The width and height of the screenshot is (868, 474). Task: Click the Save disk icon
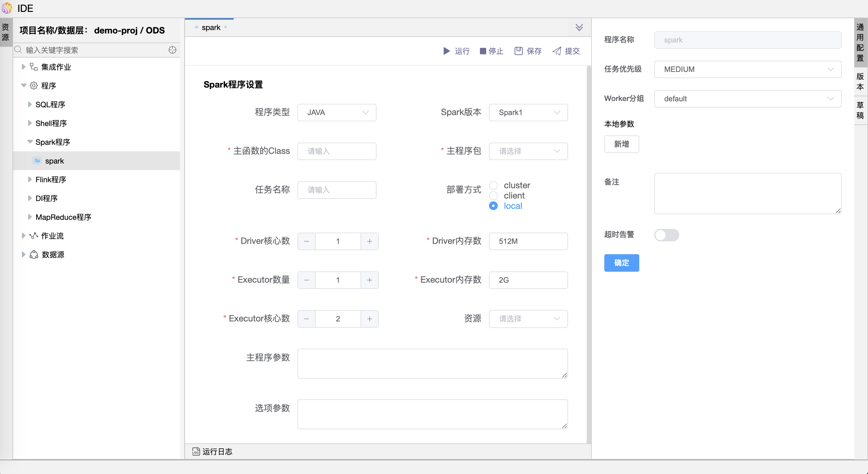(518, 51)
